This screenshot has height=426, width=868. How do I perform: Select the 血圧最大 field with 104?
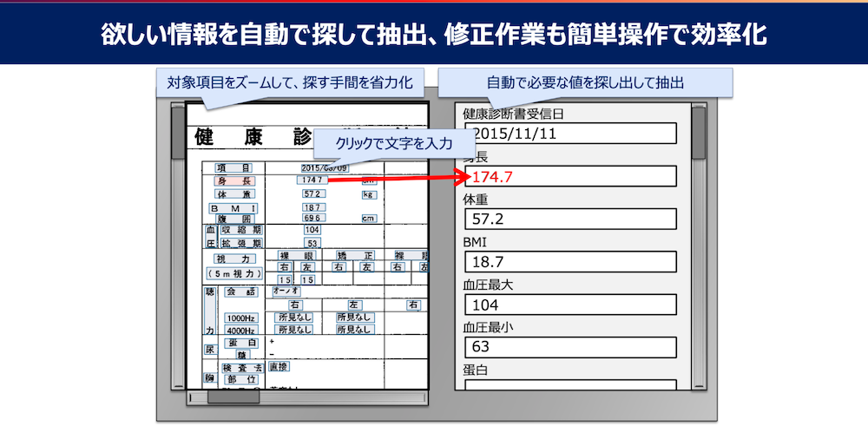(x=570, y=305)
